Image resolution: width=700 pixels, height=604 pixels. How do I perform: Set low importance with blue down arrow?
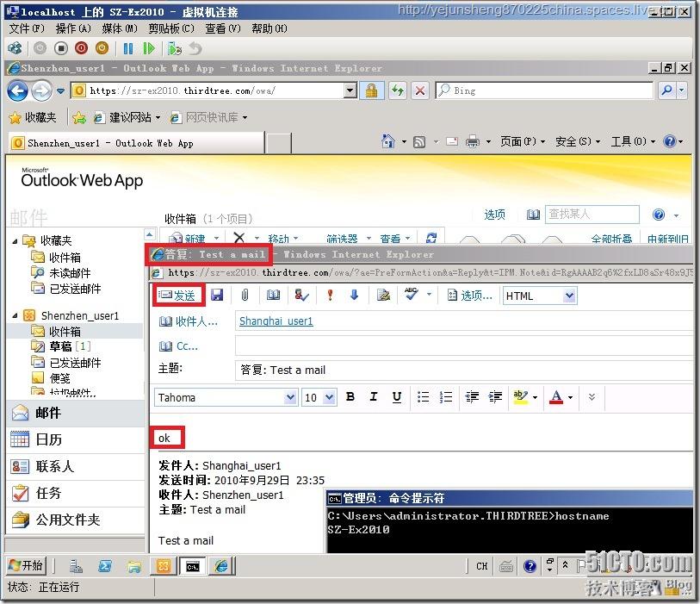355,295
